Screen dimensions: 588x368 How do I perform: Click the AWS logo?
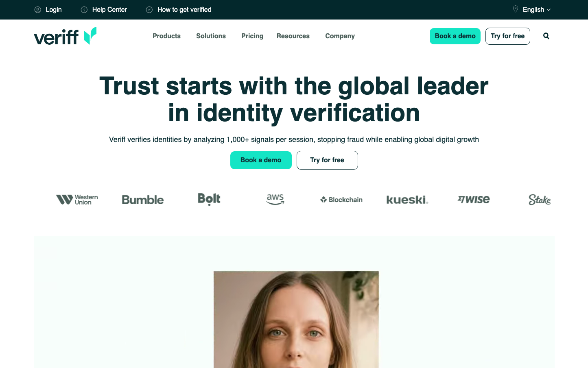click(x=275, y=199)
